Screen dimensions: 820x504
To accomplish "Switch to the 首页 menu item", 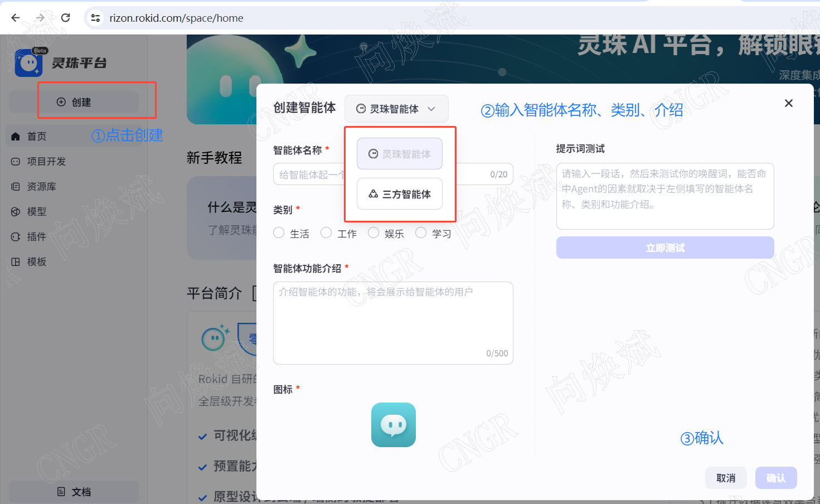I will point(36,135).
